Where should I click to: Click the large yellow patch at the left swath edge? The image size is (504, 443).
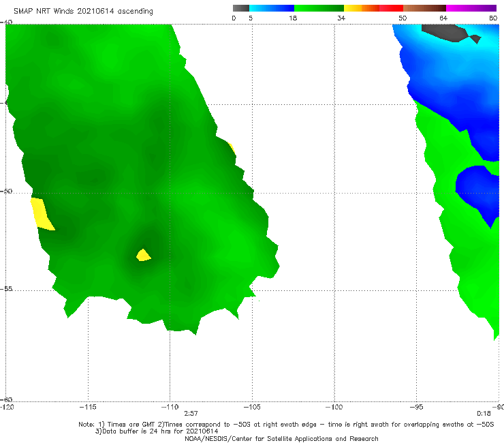click(x=42, y=214)
